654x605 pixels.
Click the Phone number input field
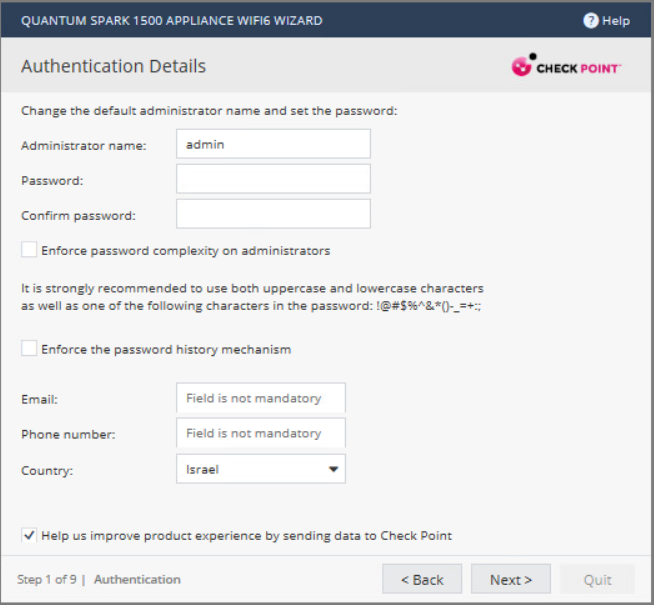(x=261, y=433)
